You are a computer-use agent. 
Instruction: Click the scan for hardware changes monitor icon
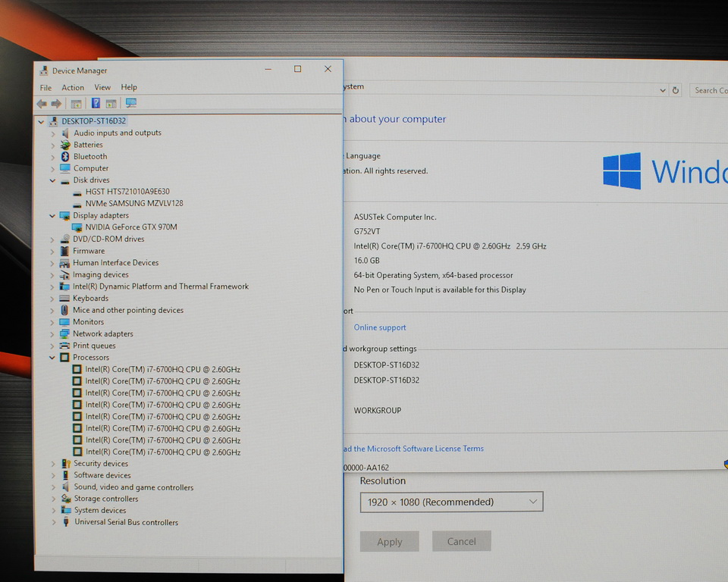[x=131, y=103]
